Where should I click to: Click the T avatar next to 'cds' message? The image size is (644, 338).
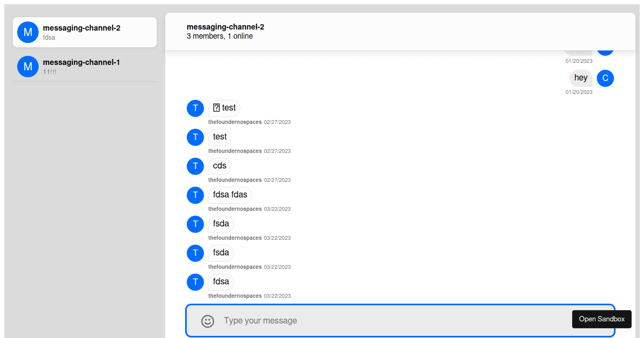(195, 166)
